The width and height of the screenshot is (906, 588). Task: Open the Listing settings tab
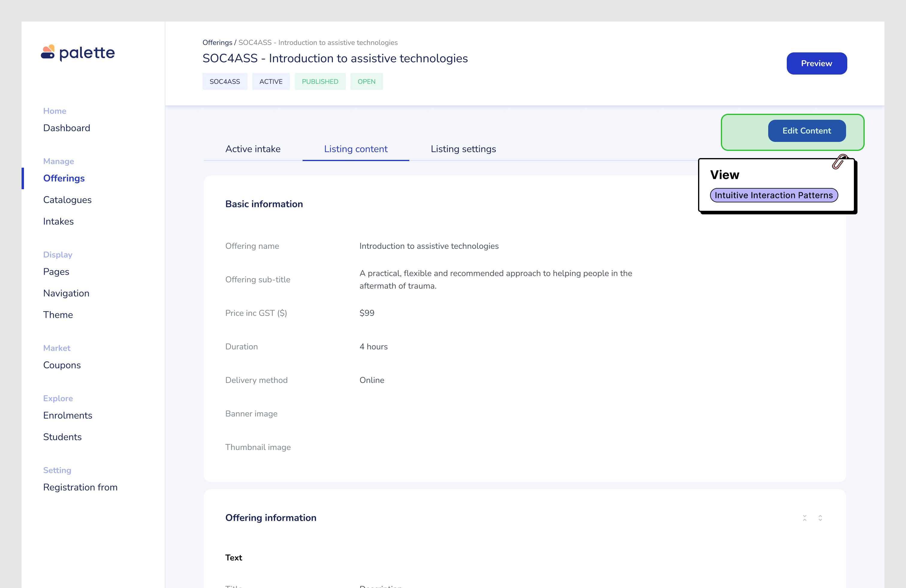click(x=463, y=149)
